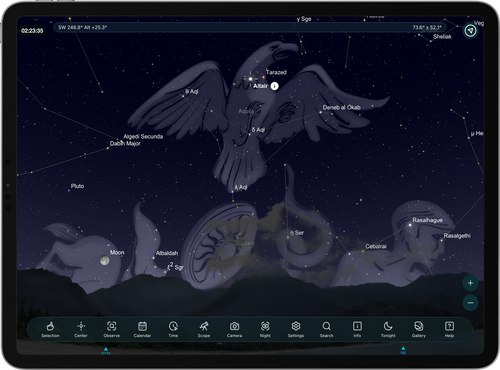Image resolution: width=500 pixels, height=370 pixels.
Task: Open the Info panel in toolbar
Action: (x=357, y=329)
